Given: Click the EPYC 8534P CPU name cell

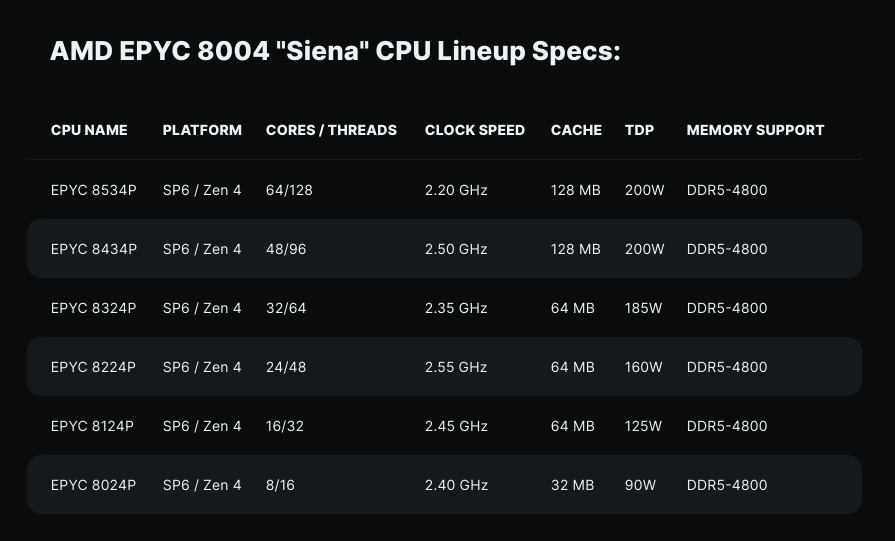Looking at the screenshot, I should tap(93, 190).
